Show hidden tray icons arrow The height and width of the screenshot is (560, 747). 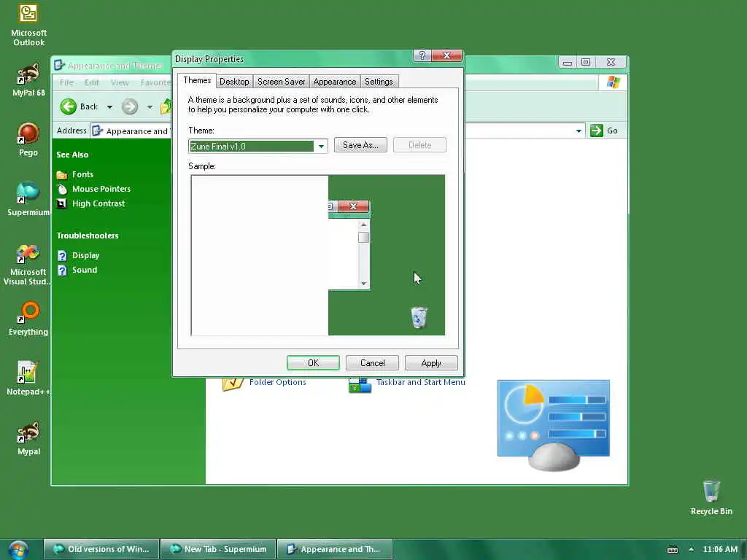pyautogui.click(x=692, y=550)
